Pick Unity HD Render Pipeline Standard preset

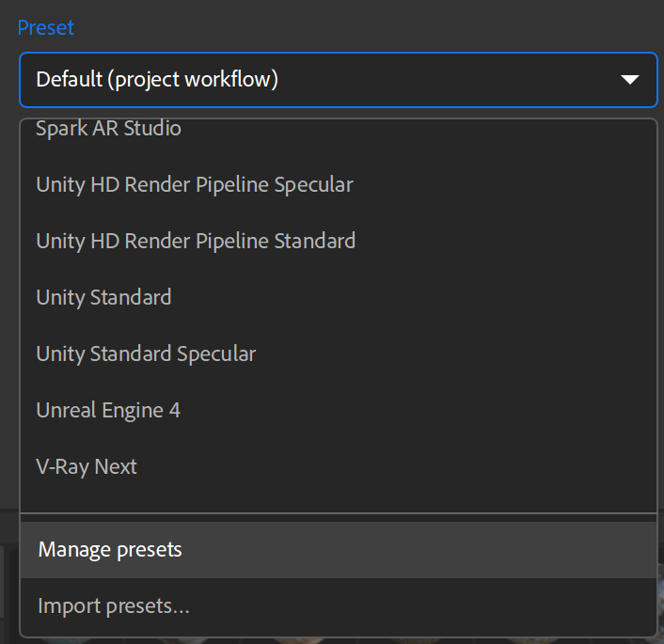tap(196, 241)
